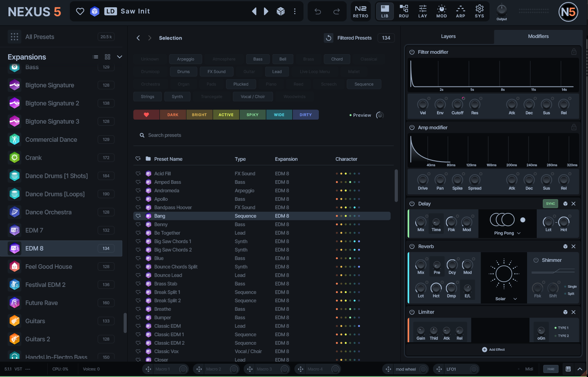The image size is (588, 377).
Task: Enable the Shimmer power switch
Action: click(x=536, y=260)
